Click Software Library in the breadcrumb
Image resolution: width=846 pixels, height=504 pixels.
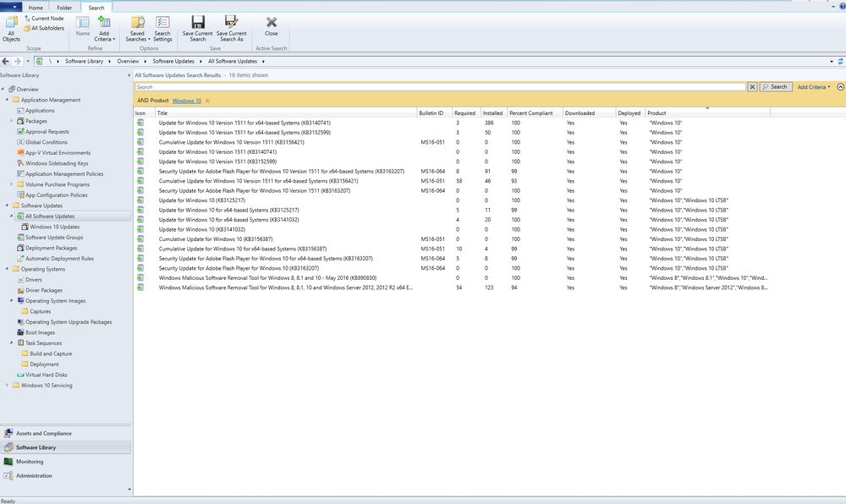[84, 62]
